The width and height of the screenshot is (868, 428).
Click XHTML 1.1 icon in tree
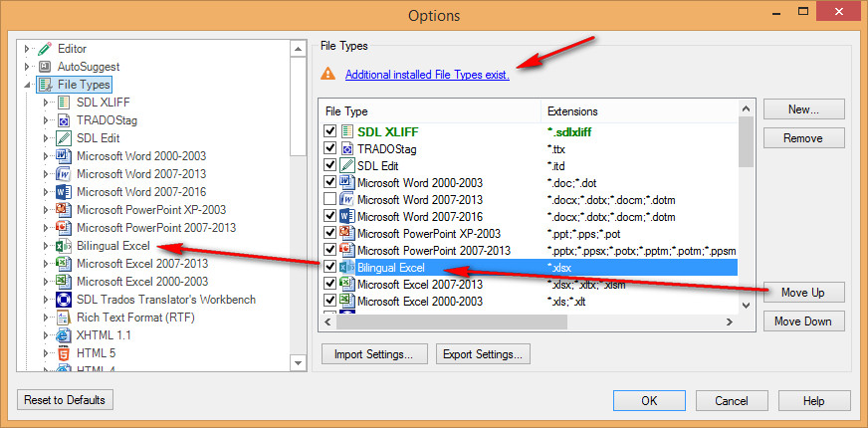tap(64, 335)
